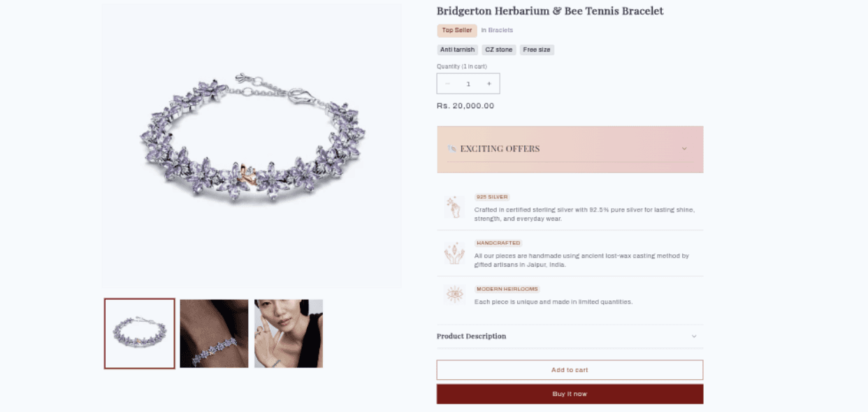Click the Exciting Offers tag icon
The width and height of the screenshot is (868, 412).
451,149
